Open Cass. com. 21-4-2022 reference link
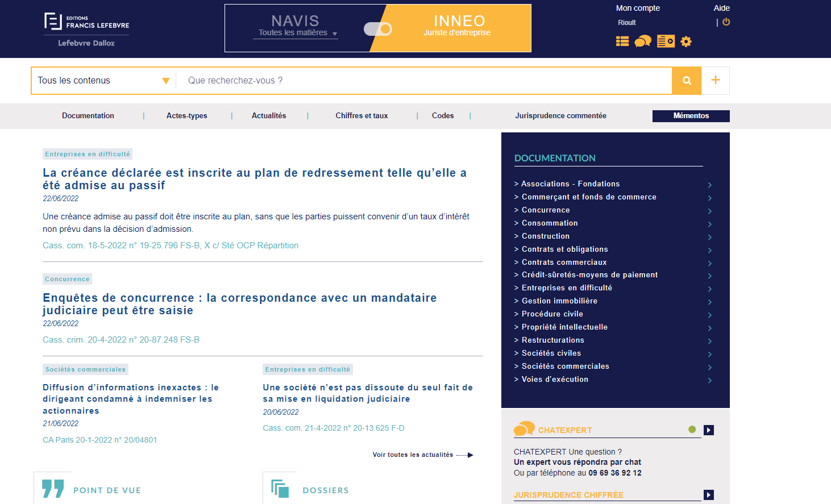Image resolution: width=831 pixels, height=504 pixels. (x=334, y=428)
